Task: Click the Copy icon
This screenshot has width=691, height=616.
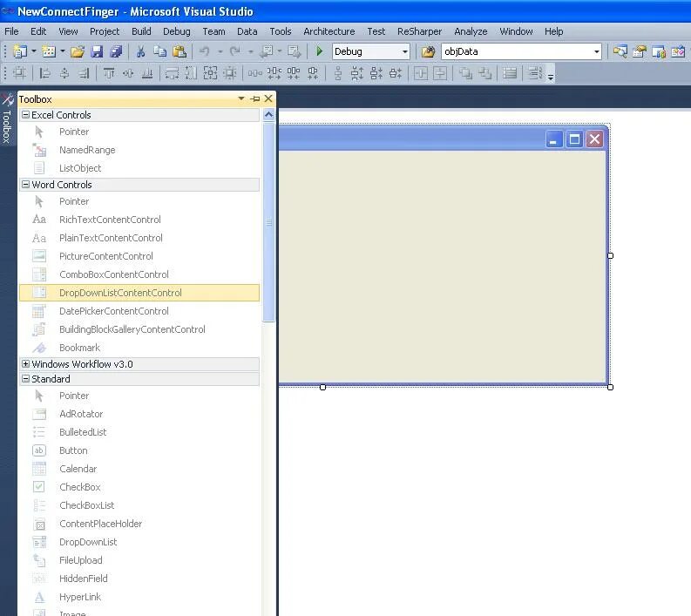Action: (x=159, y=51)
